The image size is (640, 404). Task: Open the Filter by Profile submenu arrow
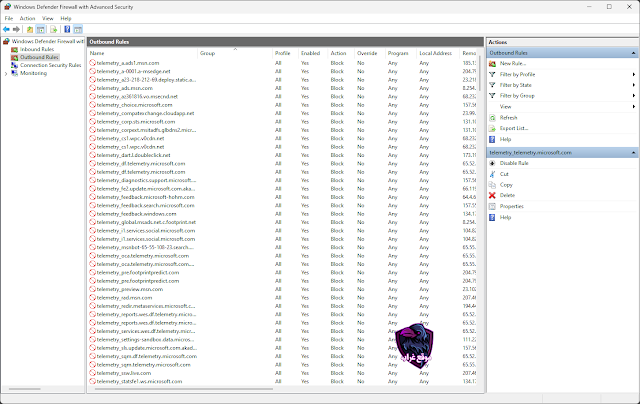(x=634, y=74)
